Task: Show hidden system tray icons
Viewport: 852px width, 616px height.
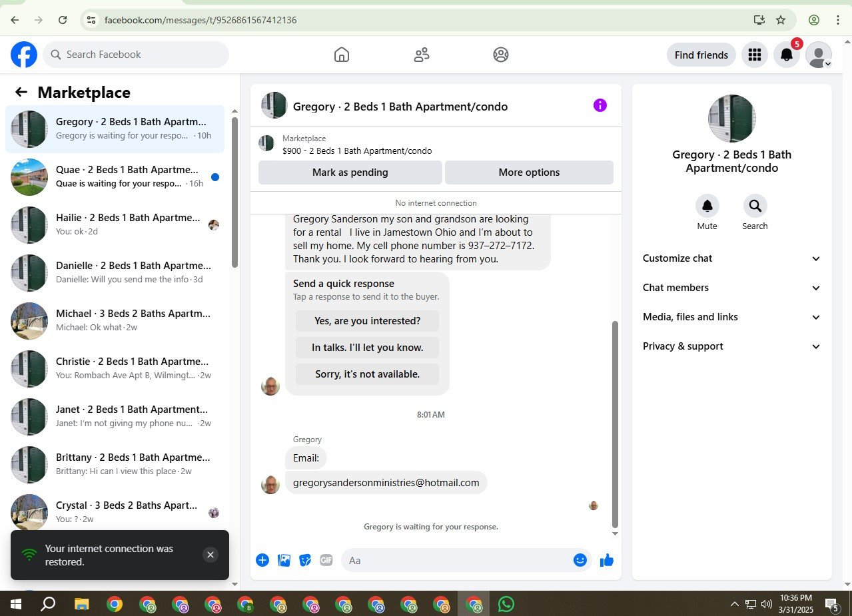Action: pyautogui.click(x=734, y=604)
